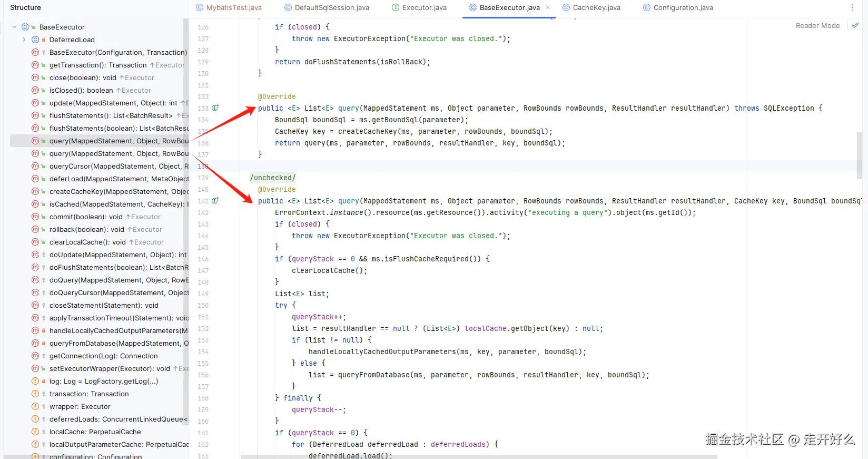Switch to Executor.java tab
The image size is (868, 459).
point(419,7)
